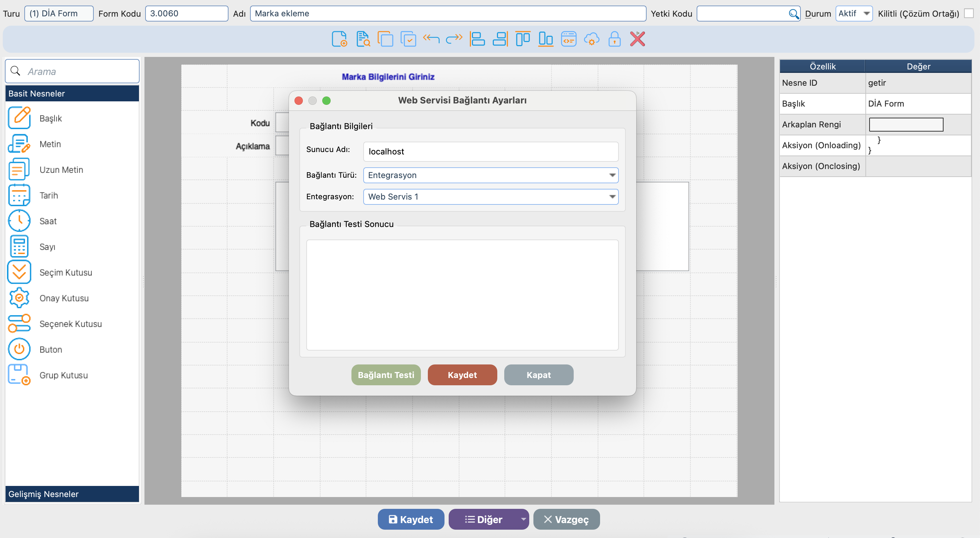
Task: Click the padlock lock icon
Action: pyautogui.click(x=614, y=39)
